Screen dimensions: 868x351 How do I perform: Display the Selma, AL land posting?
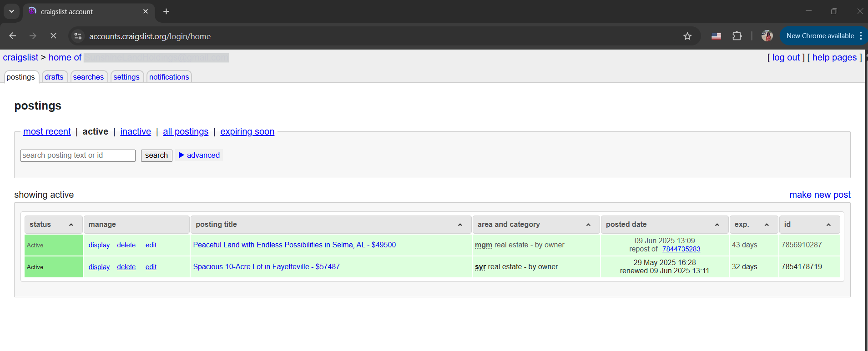[x=99, y=245]
